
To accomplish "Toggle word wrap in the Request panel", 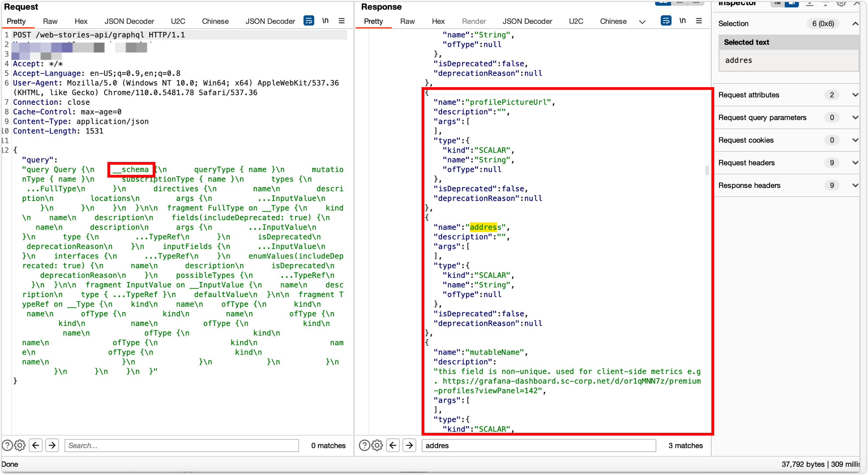I will (x=308, y=21).
